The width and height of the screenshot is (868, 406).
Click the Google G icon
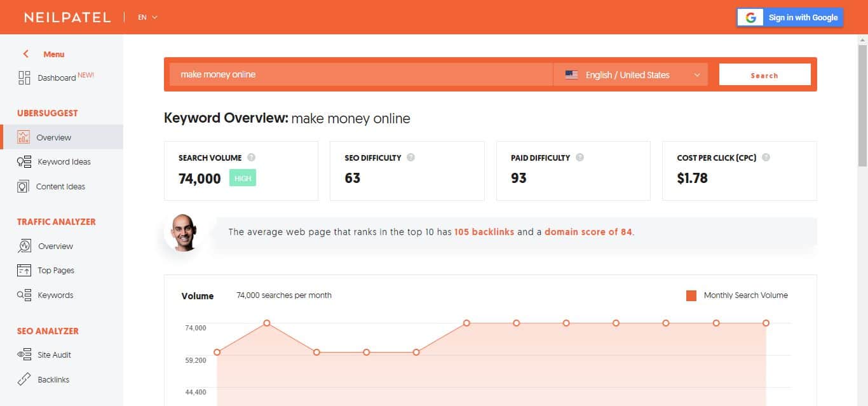[750, 18]
